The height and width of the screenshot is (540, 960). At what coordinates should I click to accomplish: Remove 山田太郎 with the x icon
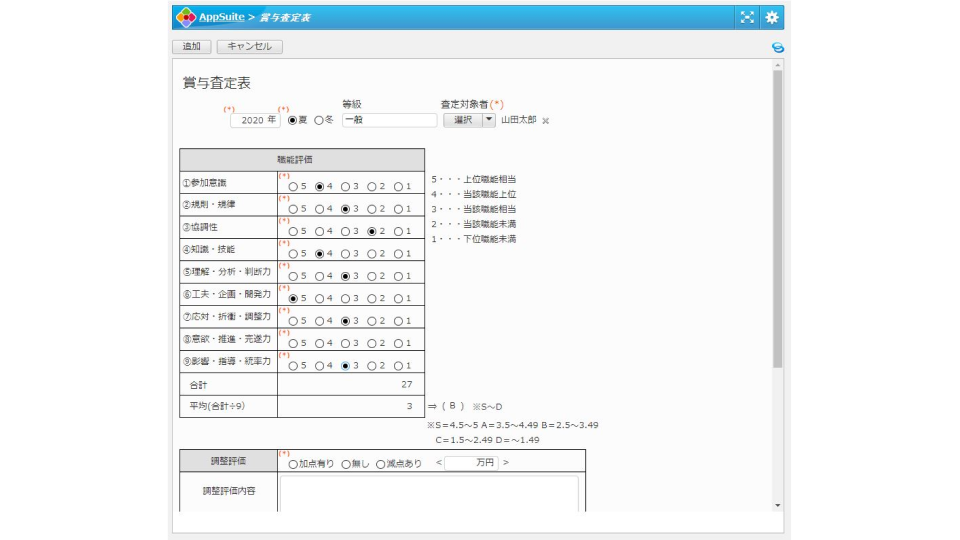point(546,121)
